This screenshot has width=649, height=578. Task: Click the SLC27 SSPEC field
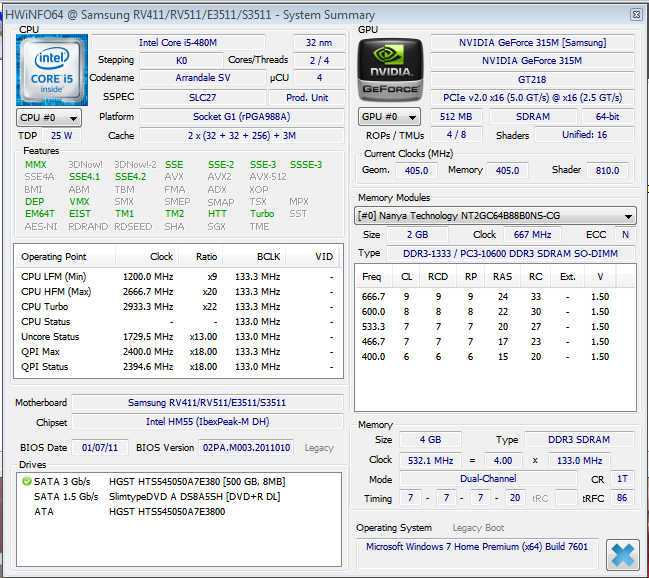click(202, 98)
